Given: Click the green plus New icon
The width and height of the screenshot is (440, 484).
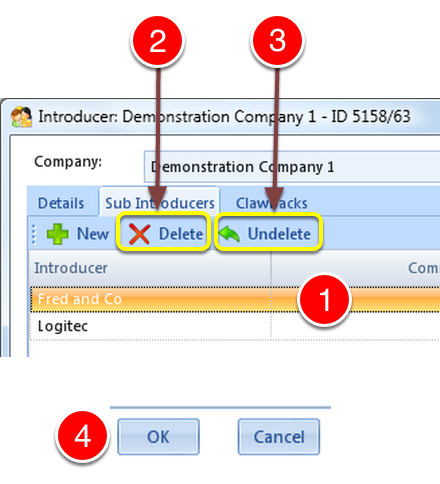Looking at the screenshot, I should point(58,234).
